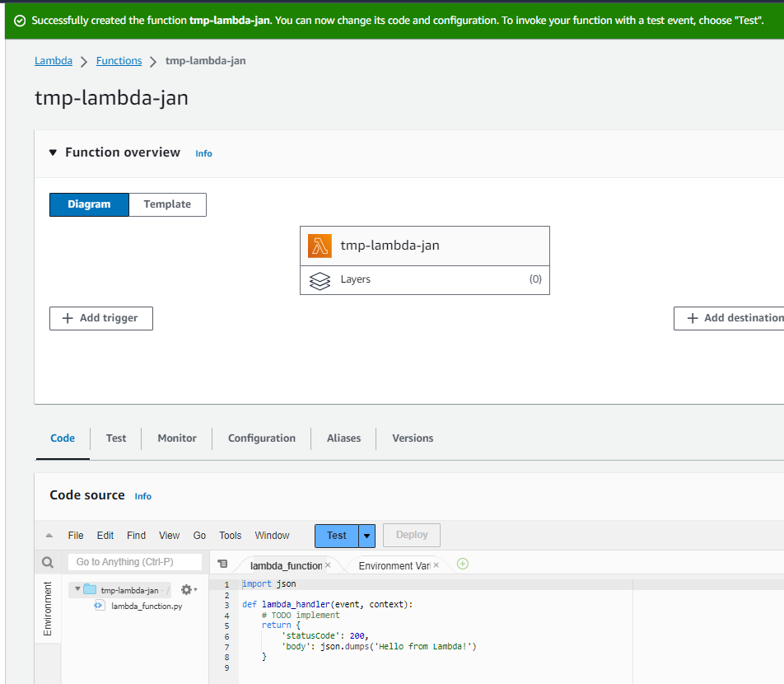The height and width of the screenshot is (684, 784).
Task: Open the Edit menu in code editor
Action: tap(105, 536)
